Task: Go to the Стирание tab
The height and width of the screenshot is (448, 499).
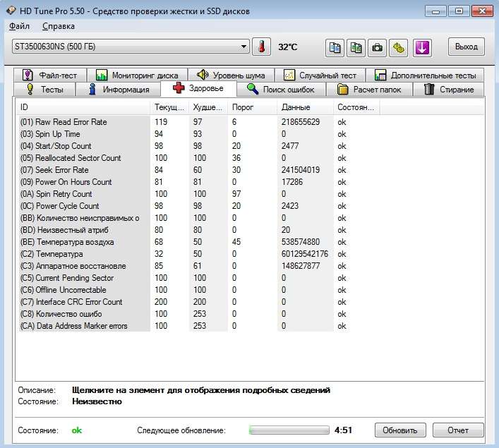Action: coord(449,90)
